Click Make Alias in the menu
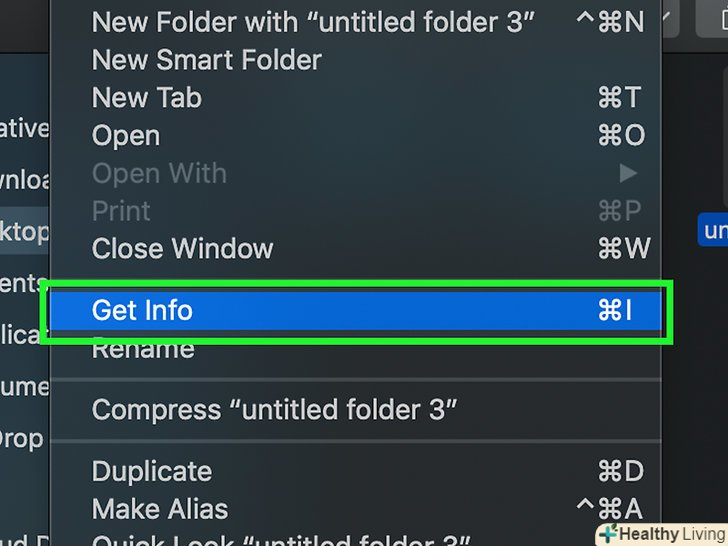Viewport: 728px width, 546px height. (x=160, y=509)
